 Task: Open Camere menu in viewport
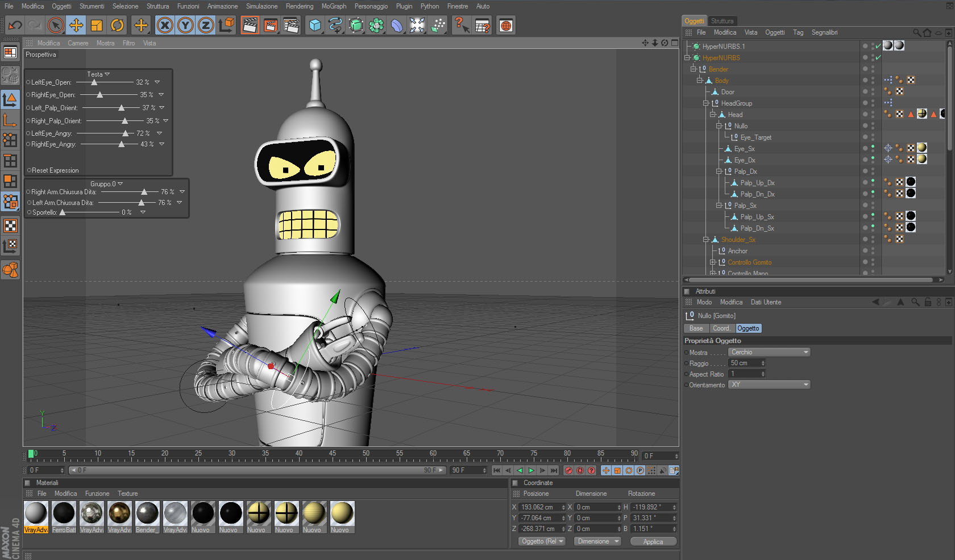[78, 43]
